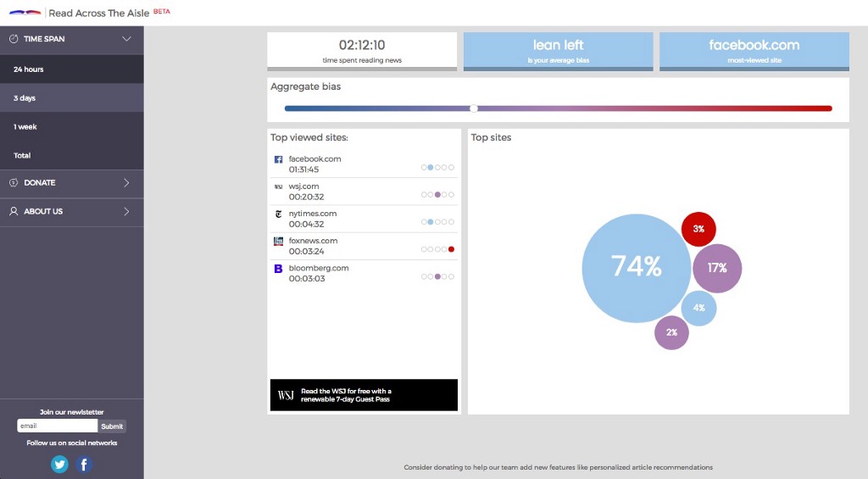Click the facebook.com most-viewed site card
This screenshot has height=479, width=868.
click(754, 52)
